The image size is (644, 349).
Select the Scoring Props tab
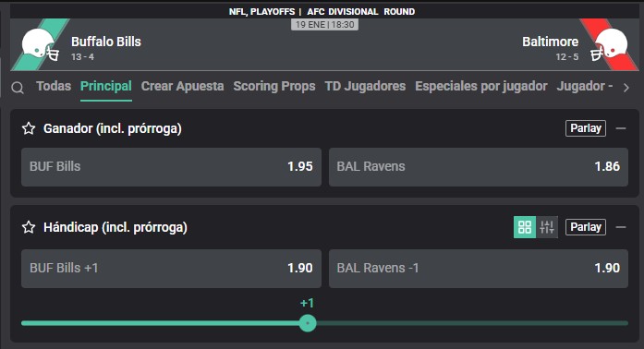(x=274, y=86)
